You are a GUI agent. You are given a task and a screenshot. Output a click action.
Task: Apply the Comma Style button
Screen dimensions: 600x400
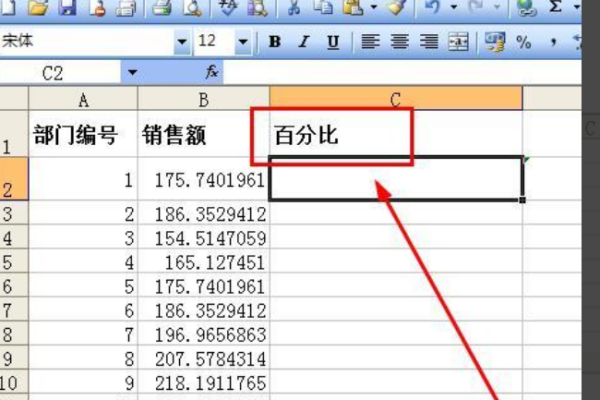tap(553, 41)
